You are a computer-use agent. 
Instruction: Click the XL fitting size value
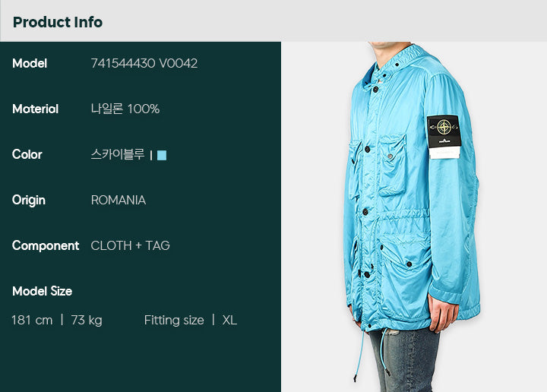coord(229,320)
